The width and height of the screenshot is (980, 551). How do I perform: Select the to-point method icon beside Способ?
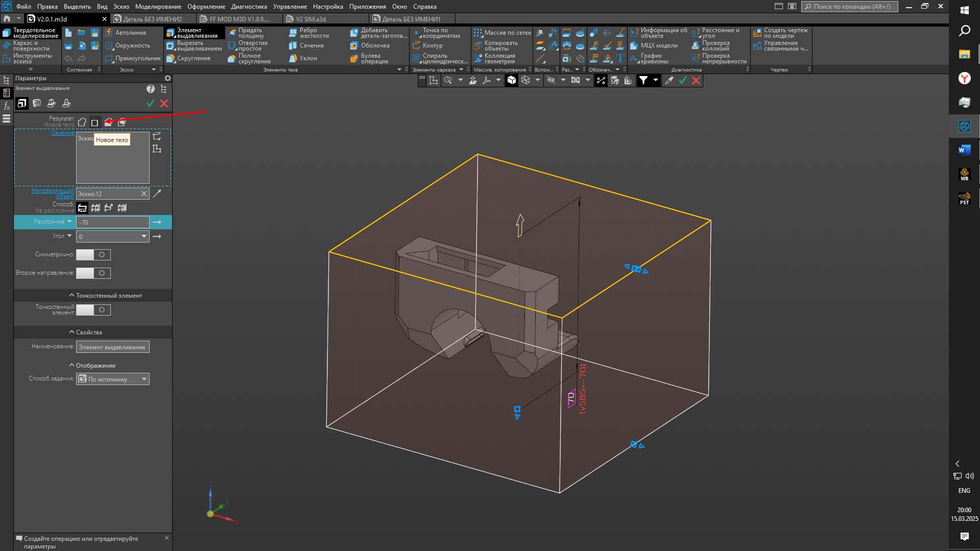(109, 208)
